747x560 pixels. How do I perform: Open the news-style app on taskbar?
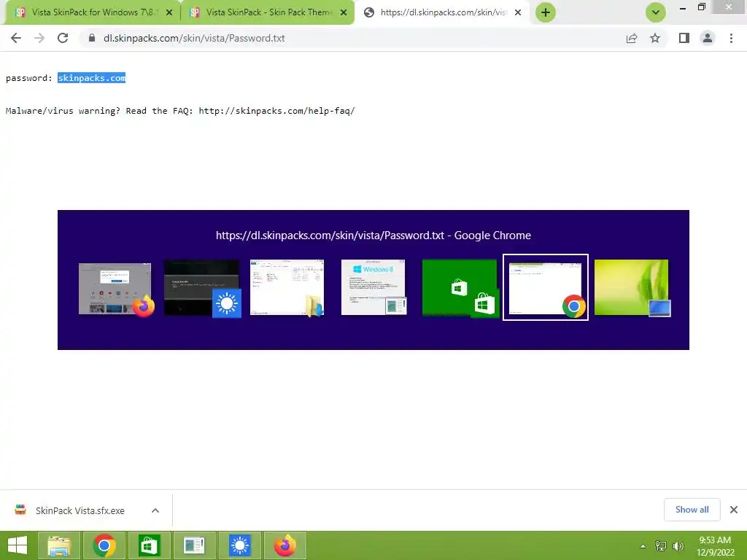pos(194,545)
